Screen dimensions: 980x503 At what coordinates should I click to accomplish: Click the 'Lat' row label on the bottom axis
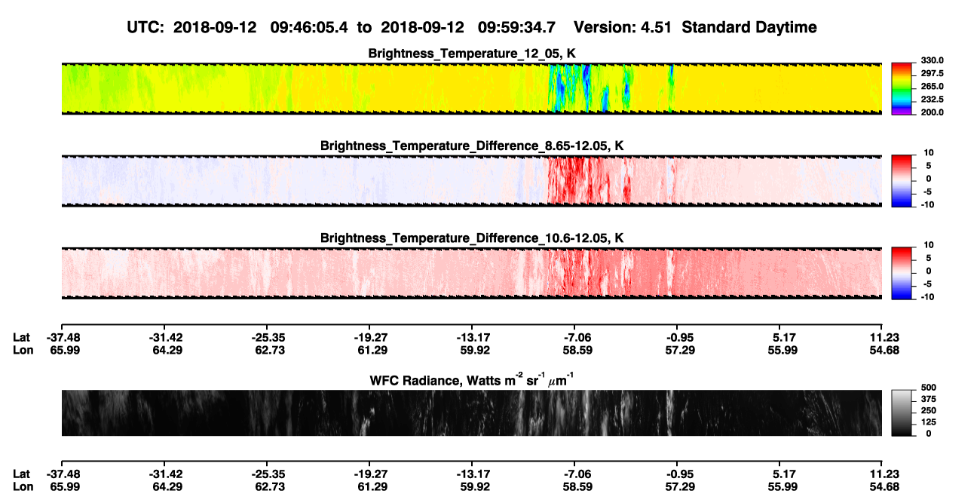tap(21, 474)
